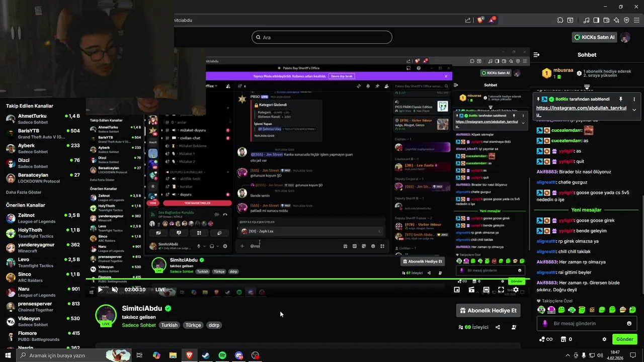Viewport: 644px width, 362px height.
Task: Open BarisYTB followed channel
Action: (x=43, y=134)
